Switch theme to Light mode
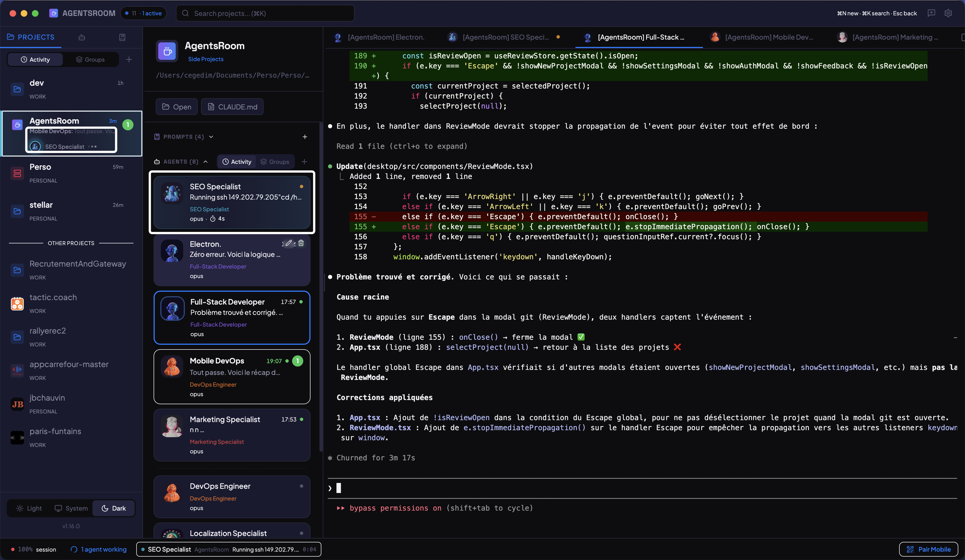This screenshot has height=560, width=965. [x=29, y=508]
